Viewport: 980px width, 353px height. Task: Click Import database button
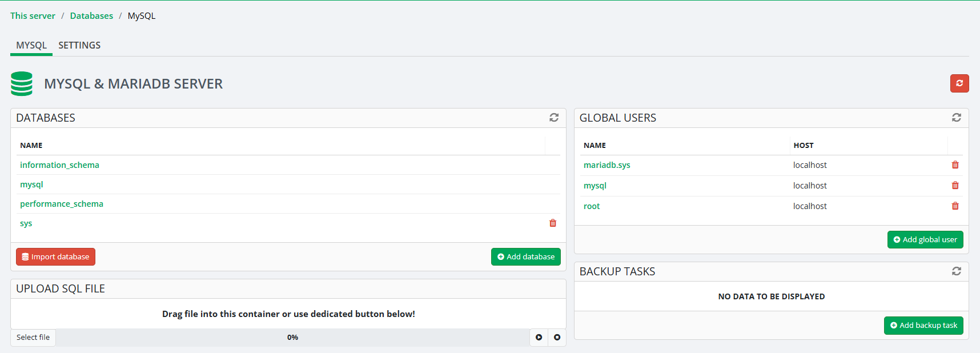[x=55, y=257]
